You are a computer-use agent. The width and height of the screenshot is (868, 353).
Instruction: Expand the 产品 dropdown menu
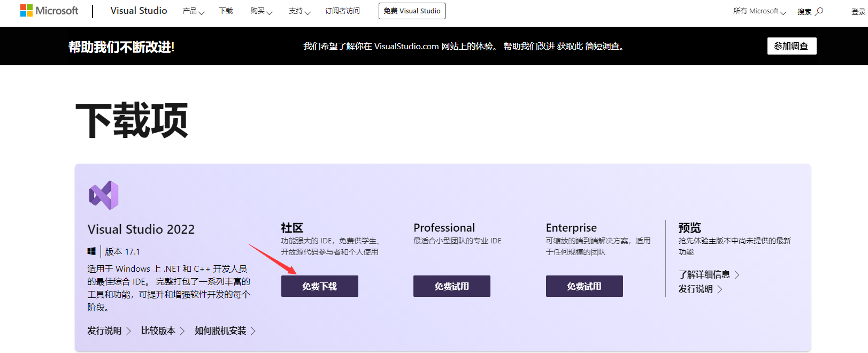point(194,11)
